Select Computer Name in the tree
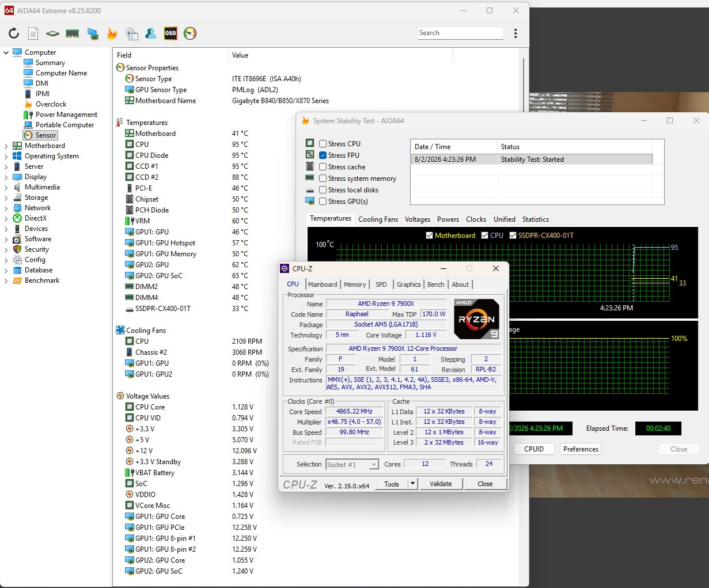709x588 pixels. click(61, 73)
